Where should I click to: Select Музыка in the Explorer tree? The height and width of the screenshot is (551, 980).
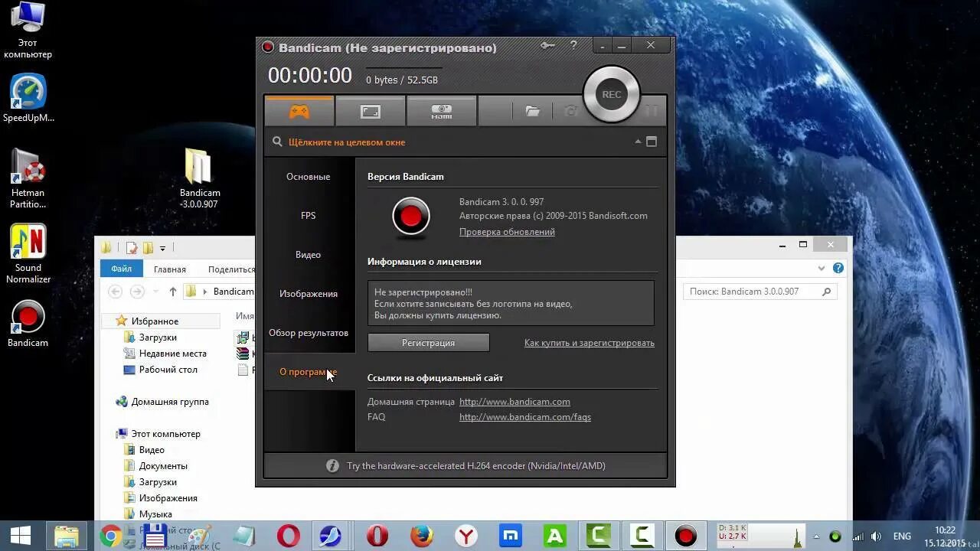[x=155, y=514]
